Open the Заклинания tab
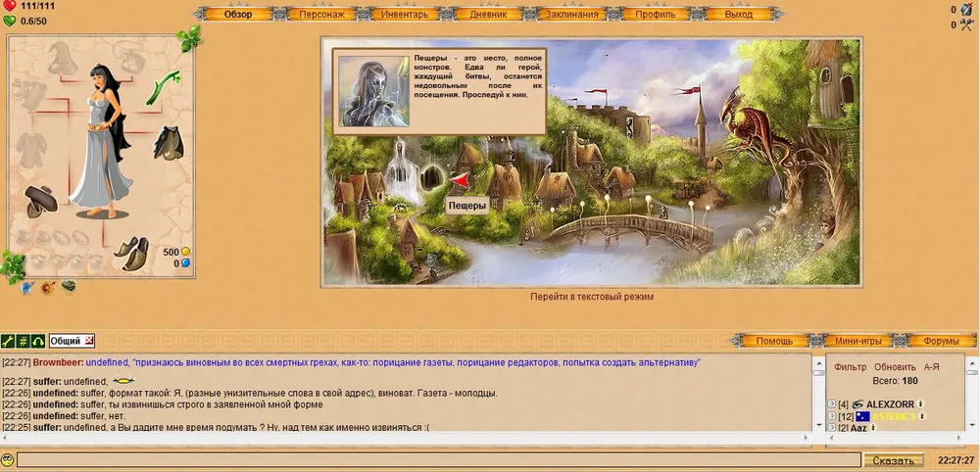980x472 pixels. (x=572, y=15)
